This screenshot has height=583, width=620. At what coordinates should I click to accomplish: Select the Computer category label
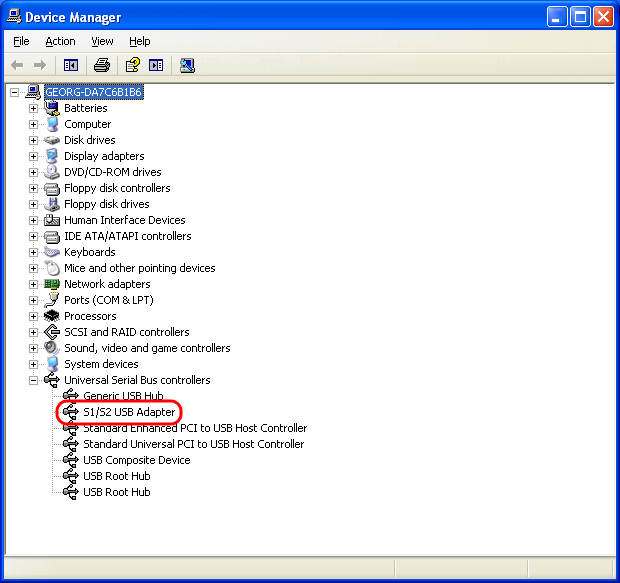(87, 124)
